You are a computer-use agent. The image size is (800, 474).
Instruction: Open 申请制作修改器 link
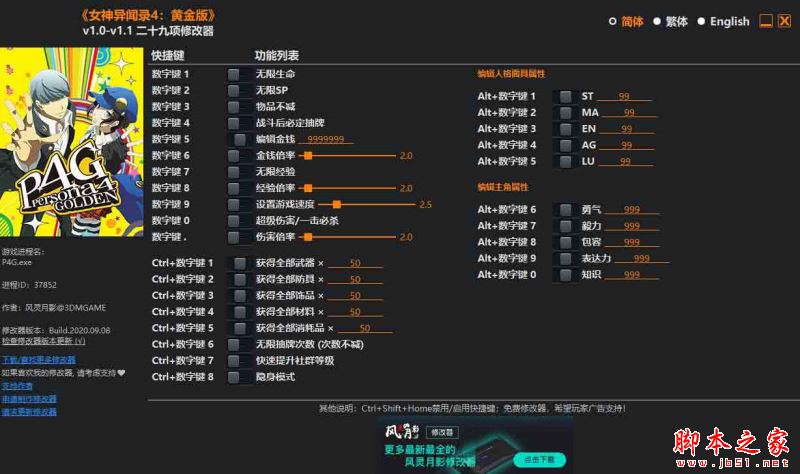coord(29,399)
